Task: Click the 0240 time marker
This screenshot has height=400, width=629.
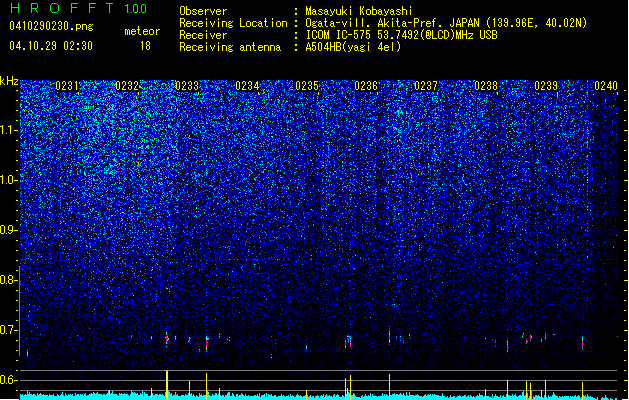Action: coord(606,86)
